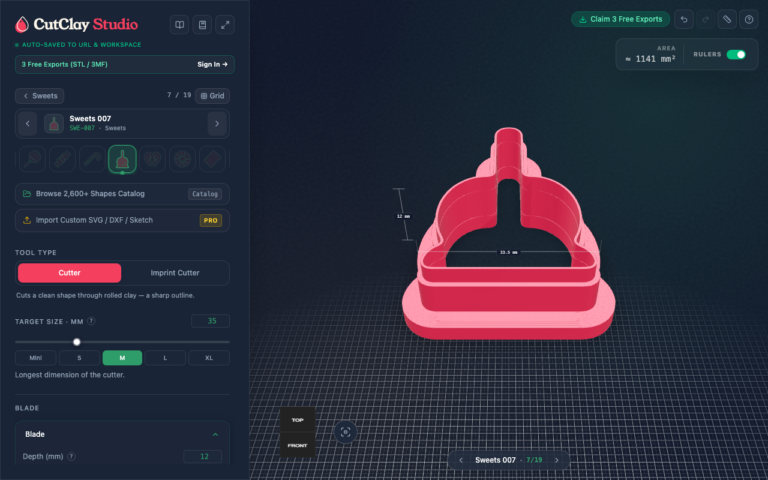Click the save workspace icon
Image resolution: width=768 pixels, height=480 pixels.
pos(202,25)
